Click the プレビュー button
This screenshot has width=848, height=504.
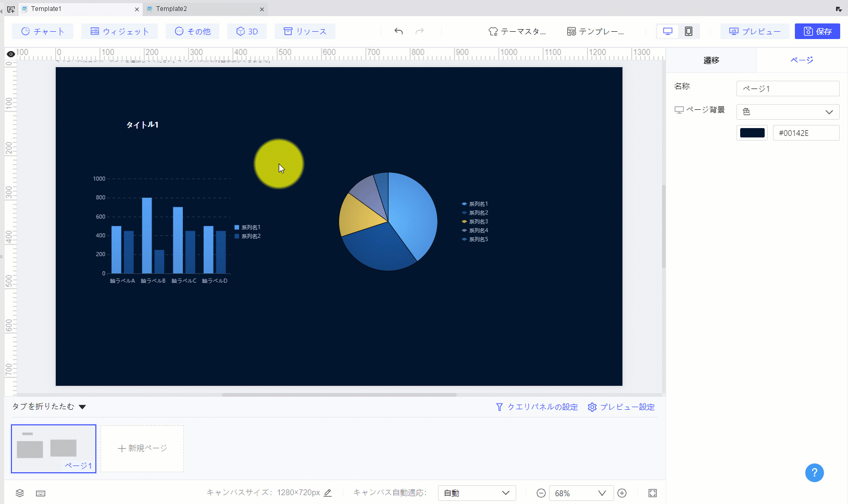[755, 31]
